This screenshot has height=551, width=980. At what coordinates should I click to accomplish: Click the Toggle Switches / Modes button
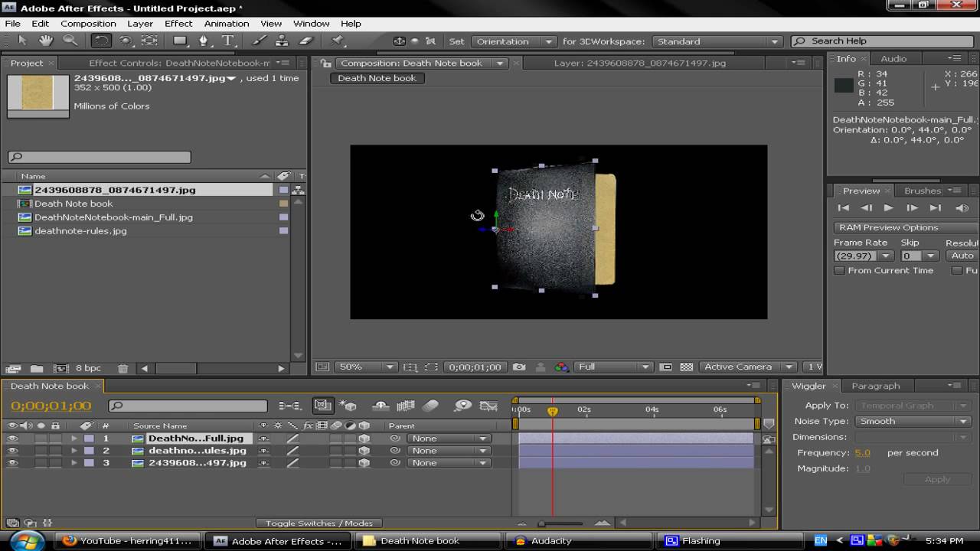click(x=319, y=523)
